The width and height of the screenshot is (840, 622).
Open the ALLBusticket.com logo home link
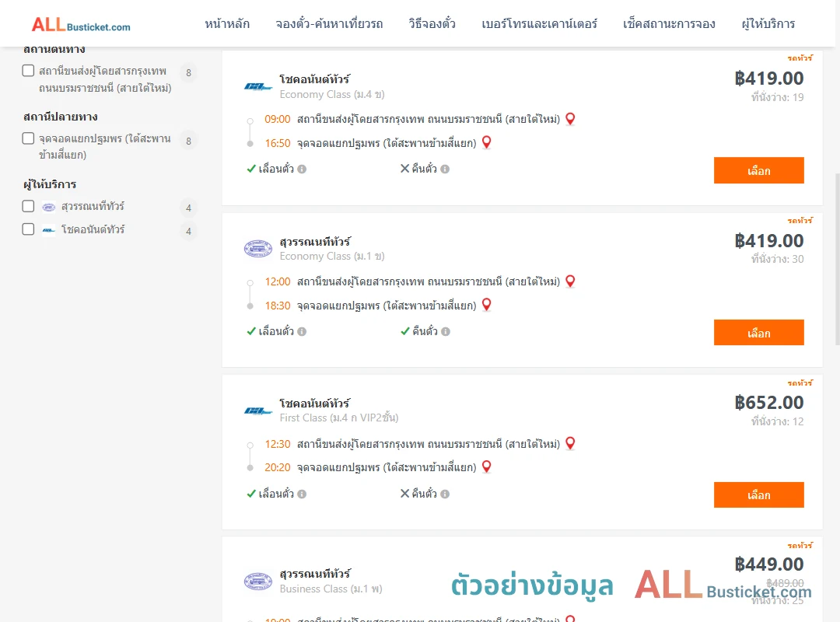(81, 25)
